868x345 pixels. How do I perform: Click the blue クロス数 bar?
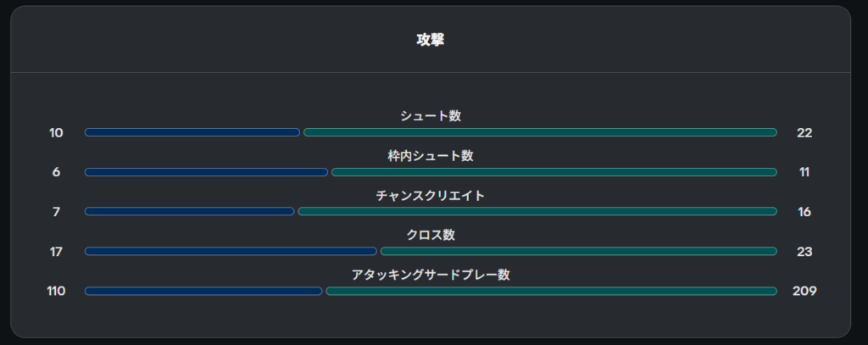[231, 252]
